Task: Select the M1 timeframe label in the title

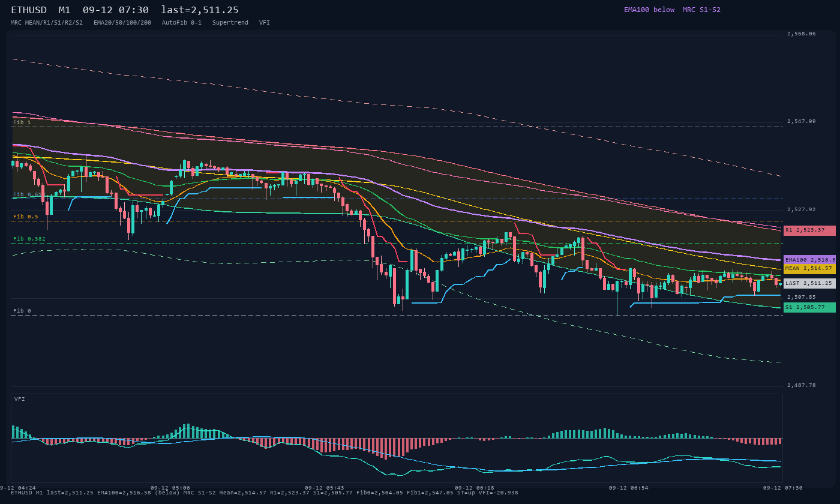Action: click(x=65, y=10)
